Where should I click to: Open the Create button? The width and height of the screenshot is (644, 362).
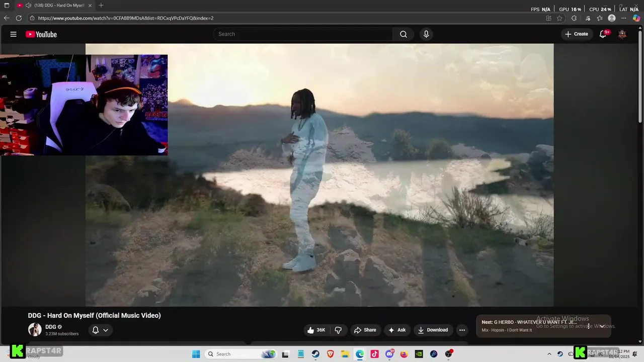(x=577, y=34)
